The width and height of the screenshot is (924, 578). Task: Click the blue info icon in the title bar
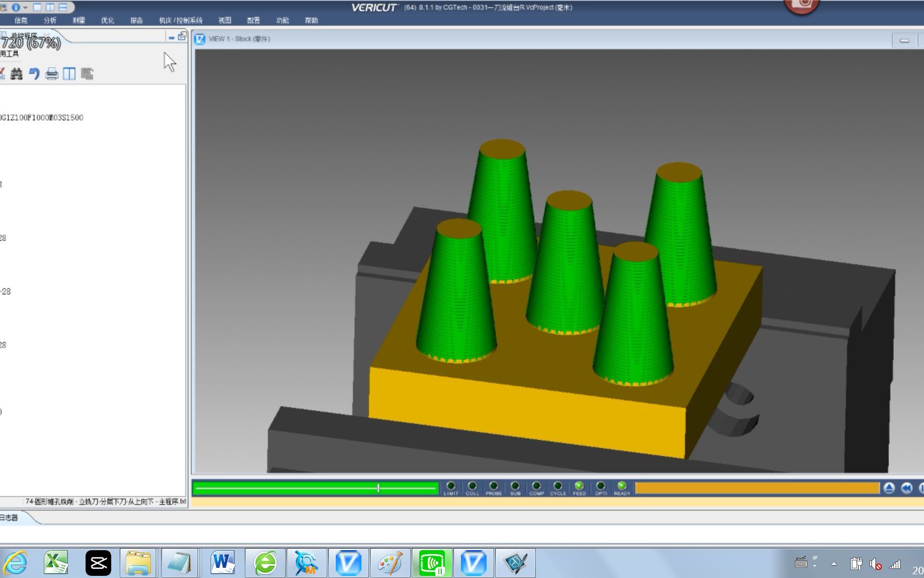tap(16, 7)
